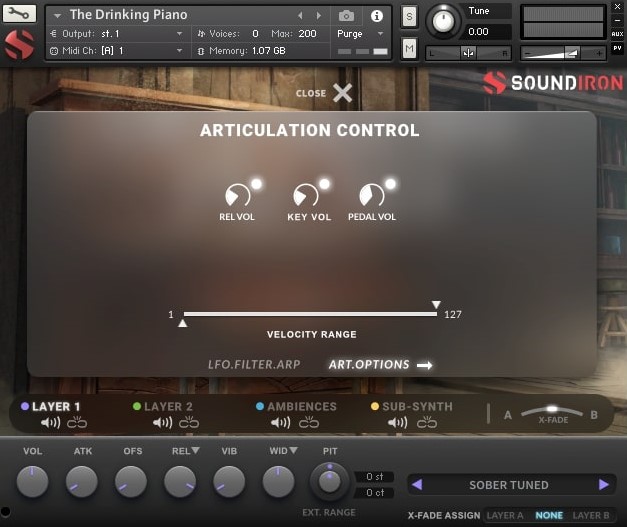Mute Ambiences with speaker icon
The image size is (627, 527).
tap(281, 423)
